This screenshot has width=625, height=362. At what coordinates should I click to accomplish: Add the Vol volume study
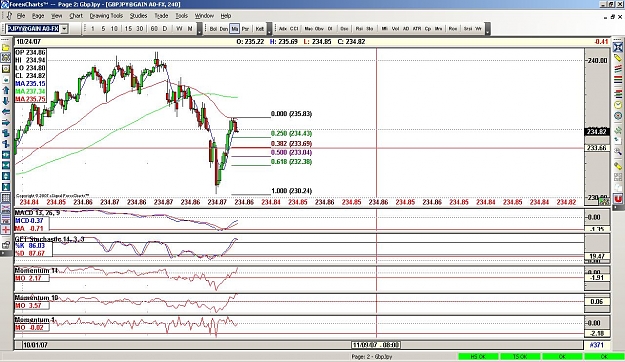coord(395,29)
